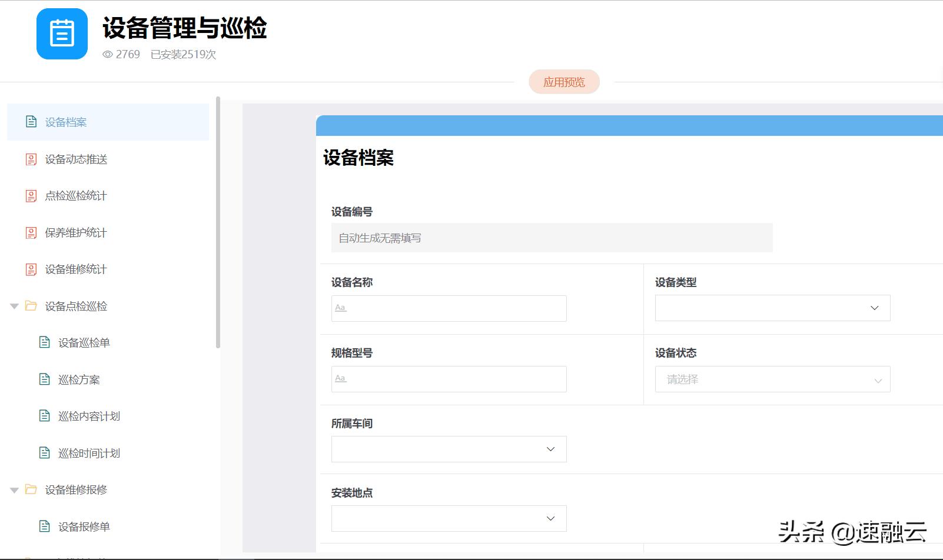943x560 pixels.
Task: Collapse the 设备维修报修 section
Action: click(14, 489)
